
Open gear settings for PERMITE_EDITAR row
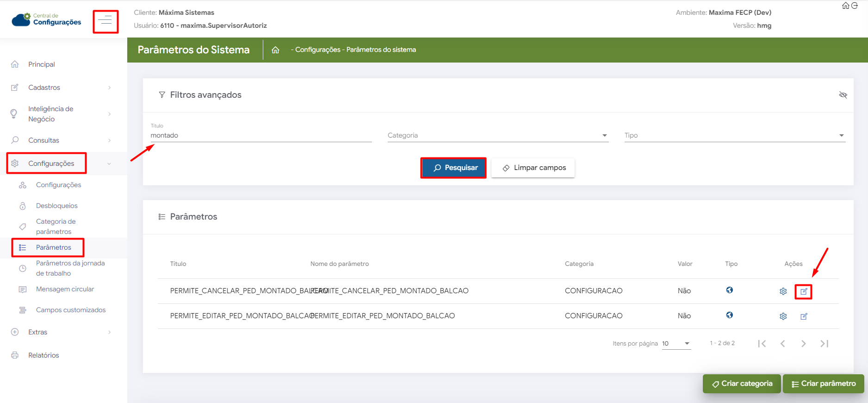(x=783, y=316)
